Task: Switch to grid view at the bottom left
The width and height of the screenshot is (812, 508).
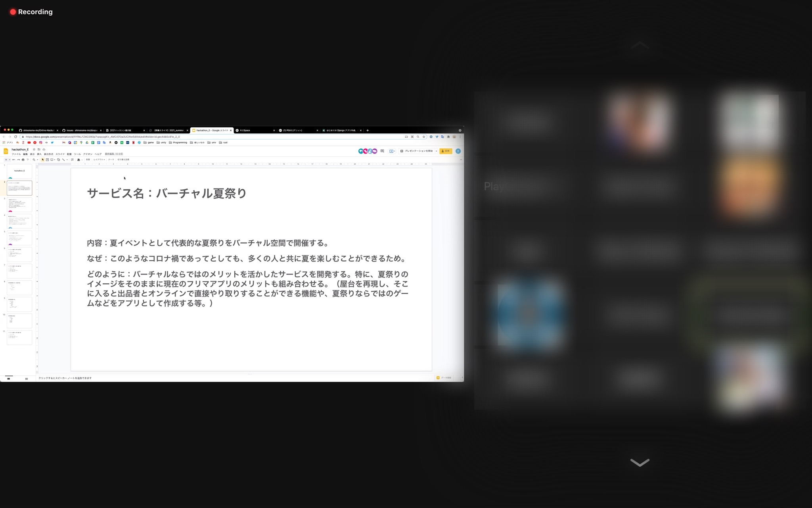Action: click(27, 379)
